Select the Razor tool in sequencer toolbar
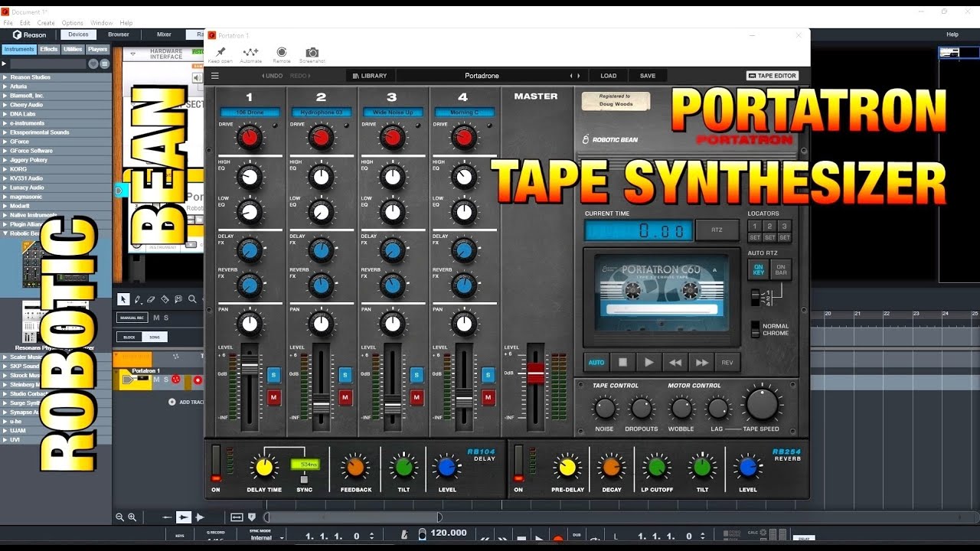 165,299
